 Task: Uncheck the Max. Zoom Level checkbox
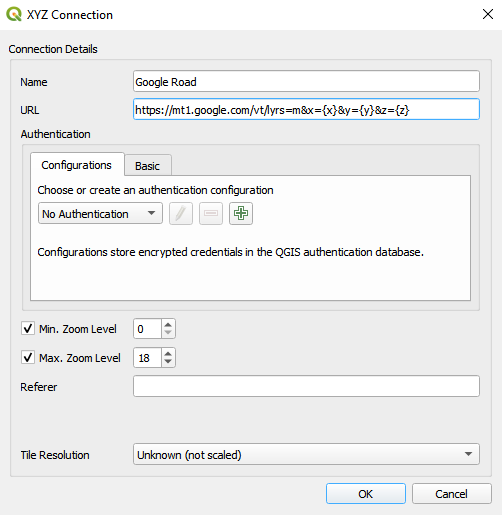point(28,357)
